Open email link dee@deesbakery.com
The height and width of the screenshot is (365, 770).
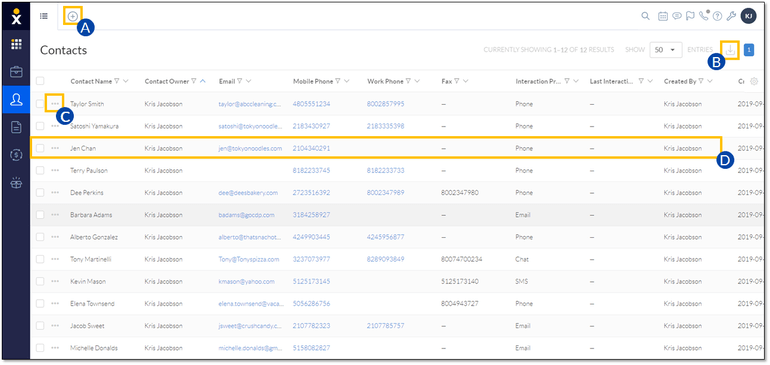[x=248, y=193]
